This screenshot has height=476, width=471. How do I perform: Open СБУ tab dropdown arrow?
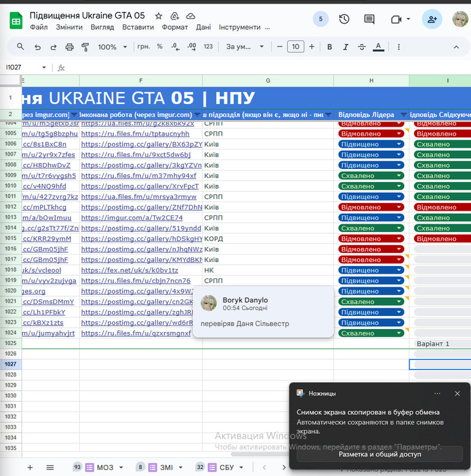[x=241, y=467]
